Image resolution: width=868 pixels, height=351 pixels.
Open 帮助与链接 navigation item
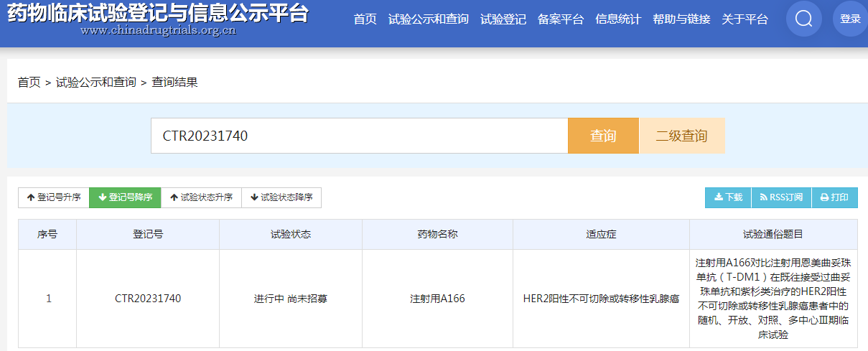click(x=681, y=19)
